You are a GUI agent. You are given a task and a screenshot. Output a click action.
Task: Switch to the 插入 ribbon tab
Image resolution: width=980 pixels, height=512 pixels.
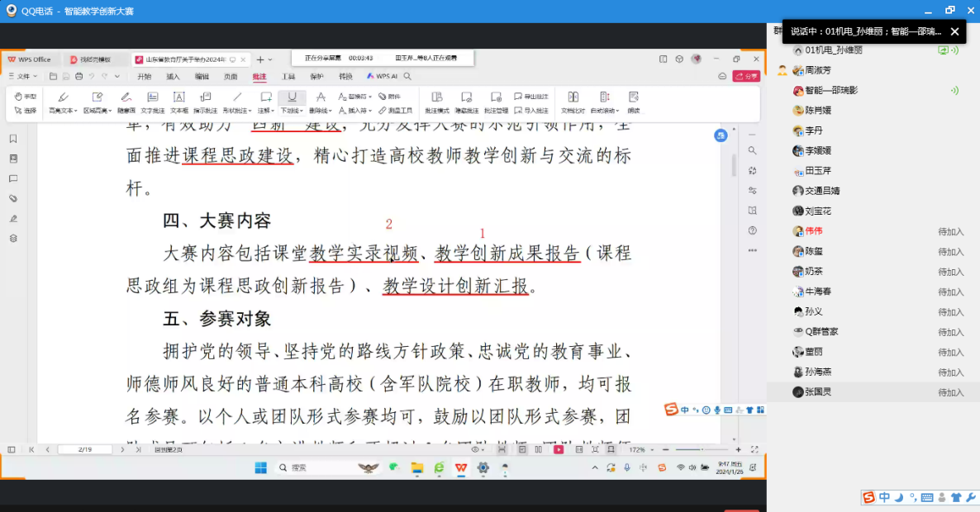[173, 76]
